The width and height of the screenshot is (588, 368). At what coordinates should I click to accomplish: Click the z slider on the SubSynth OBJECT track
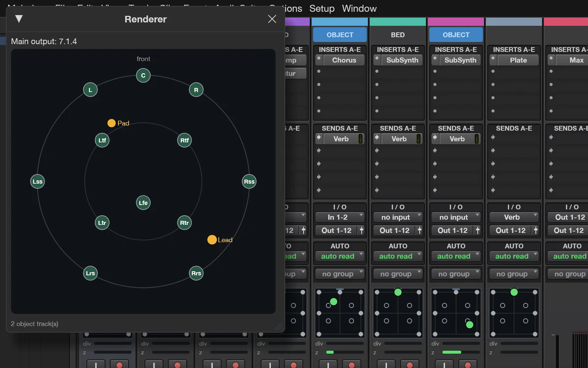pyautogui.click(x=461, y=352)
